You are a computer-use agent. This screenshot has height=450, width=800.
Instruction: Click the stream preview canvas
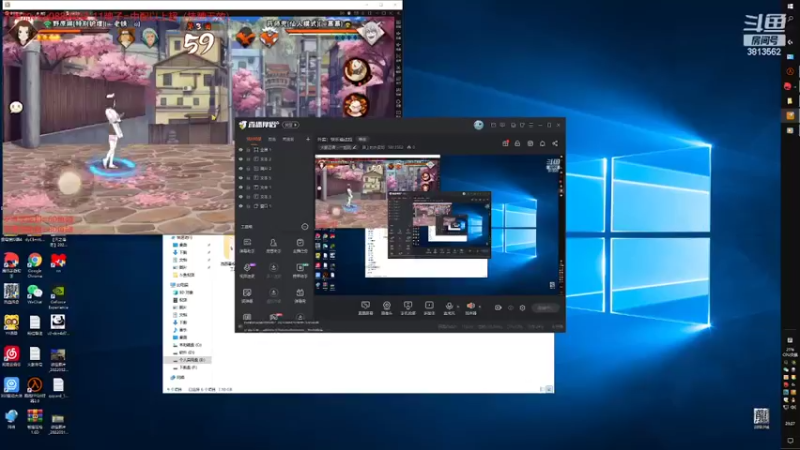438,224
